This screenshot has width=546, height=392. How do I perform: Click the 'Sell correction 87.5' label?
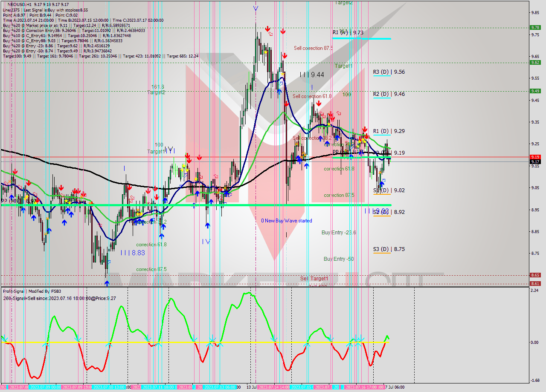[314, 48]
